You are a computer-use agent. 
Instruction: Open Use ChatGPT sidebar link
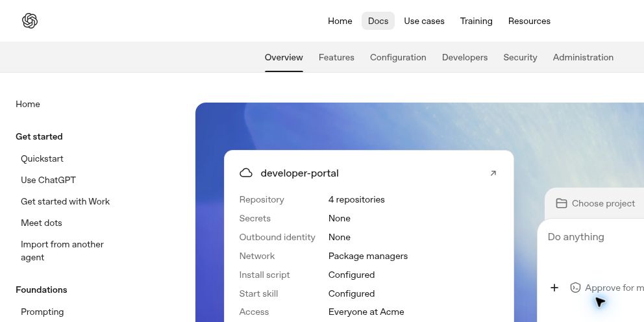(x=48, y=180)
